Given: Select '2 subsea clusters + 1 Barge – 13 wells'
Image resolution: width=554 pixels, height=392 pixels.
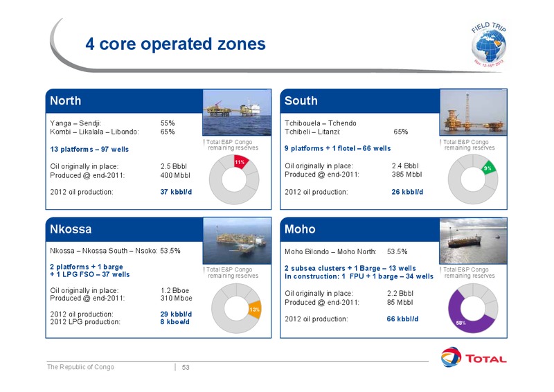Looking at the screenshot, I should [350, 268].
